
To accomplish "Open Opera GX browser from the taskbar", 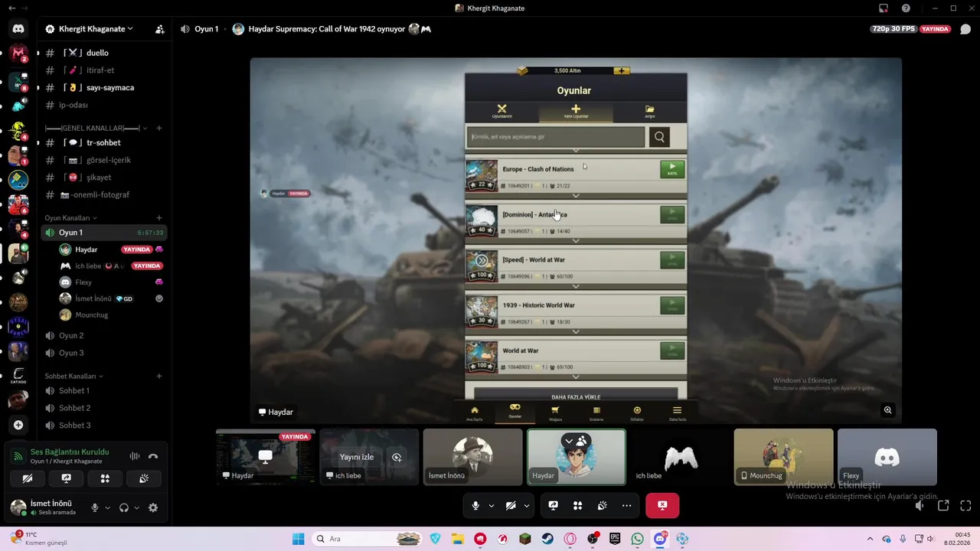I will click(x=570, y=539).
